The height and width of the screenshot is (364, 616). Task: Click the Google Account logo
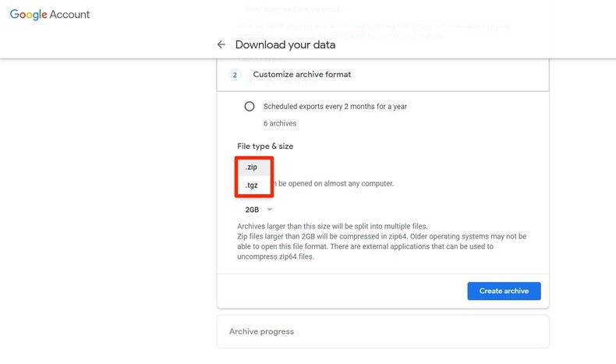click(50, 15)
